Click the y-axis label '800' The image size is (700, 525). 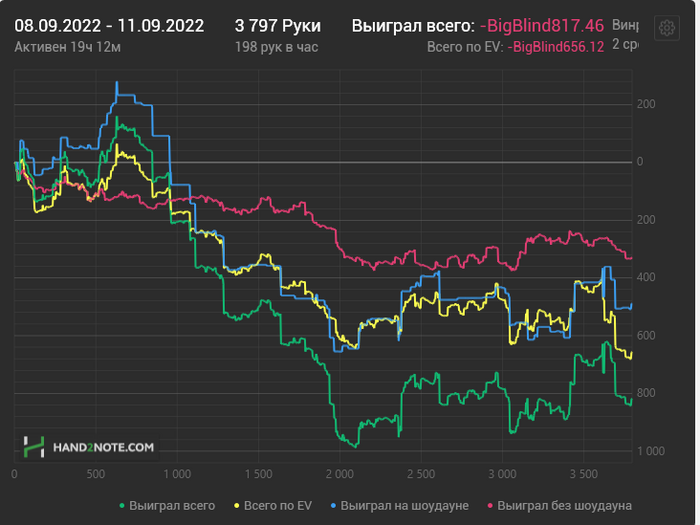[646, 393]
